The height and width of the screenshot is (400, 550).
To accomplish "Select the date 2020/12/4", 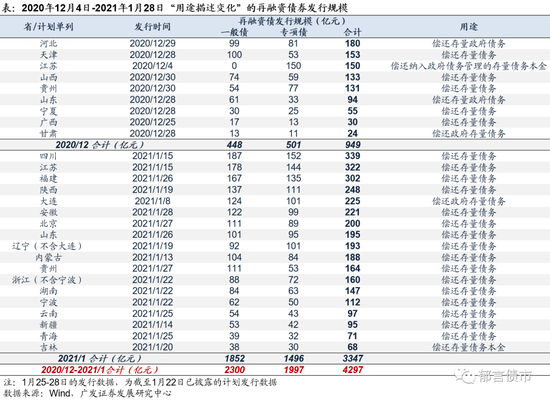I will pos(153,66).
